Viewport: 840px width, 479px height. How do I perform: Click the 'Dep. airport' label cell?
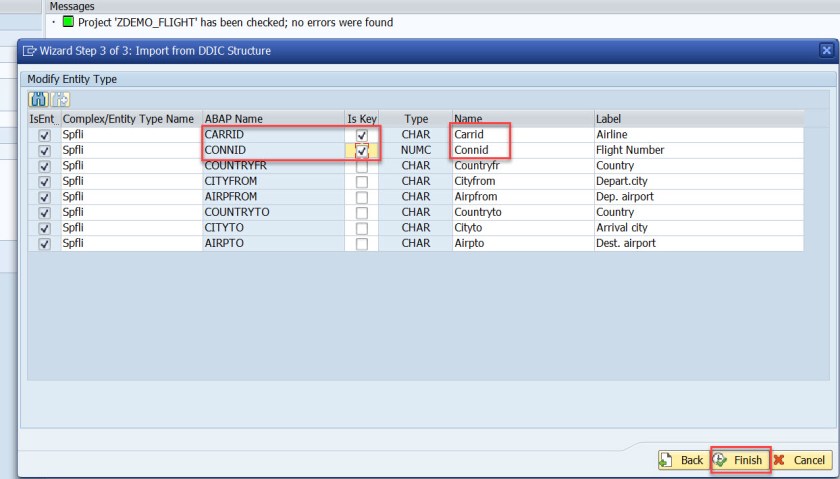pyautogui.click(x=699, y=197)
